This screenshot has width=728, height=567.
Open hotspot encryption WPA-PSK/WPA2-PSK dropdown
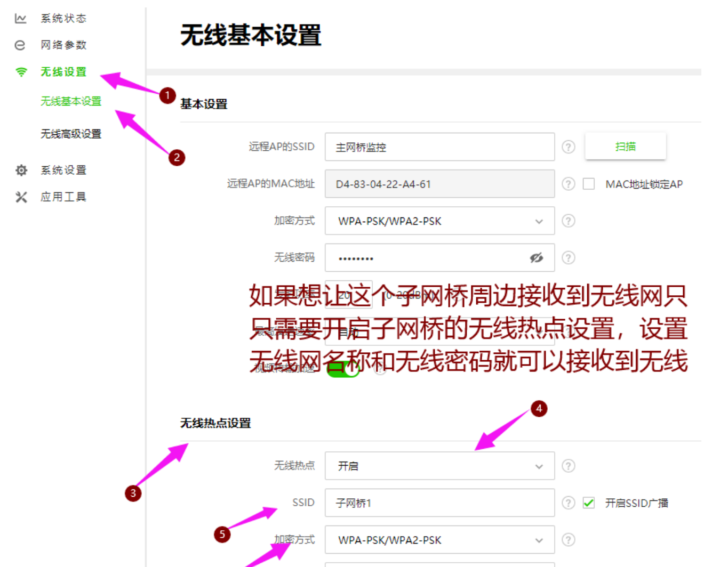[x=439, y=540]
